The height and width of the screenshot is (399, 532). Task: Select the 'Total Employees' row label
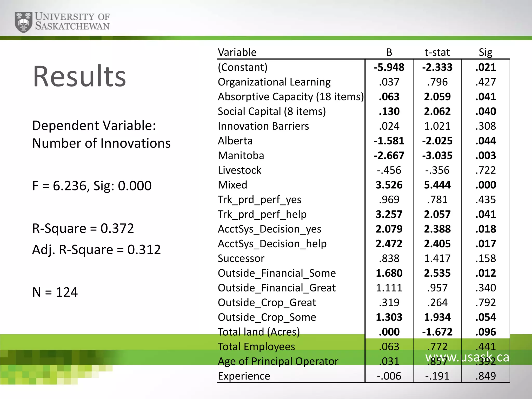click(256, 347)
